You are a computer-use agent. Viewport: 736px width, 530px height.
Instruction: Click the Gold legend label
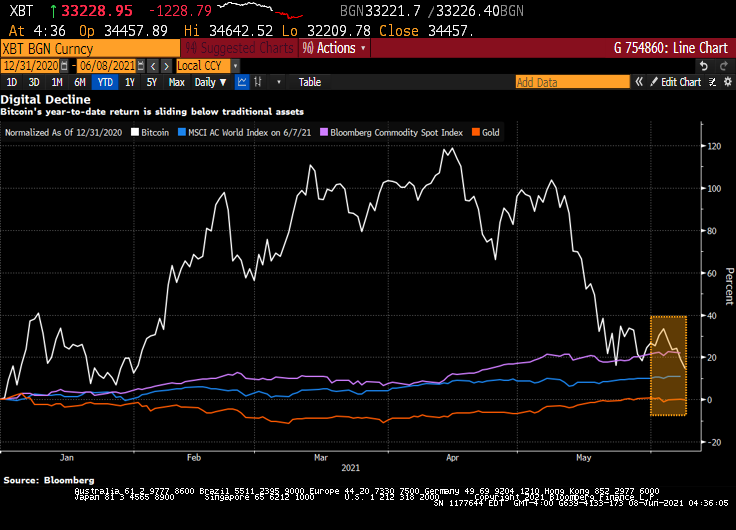(x=491, y=132)
